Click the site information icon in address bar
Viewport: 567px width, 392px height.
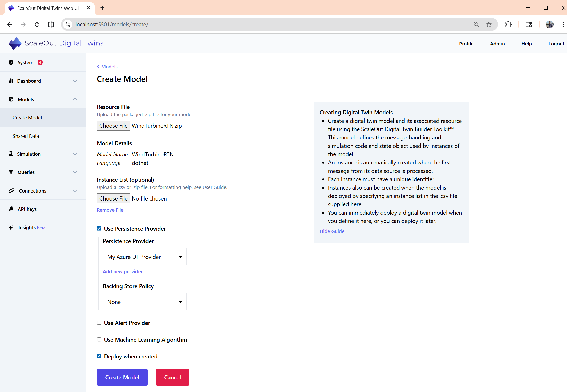68,25
